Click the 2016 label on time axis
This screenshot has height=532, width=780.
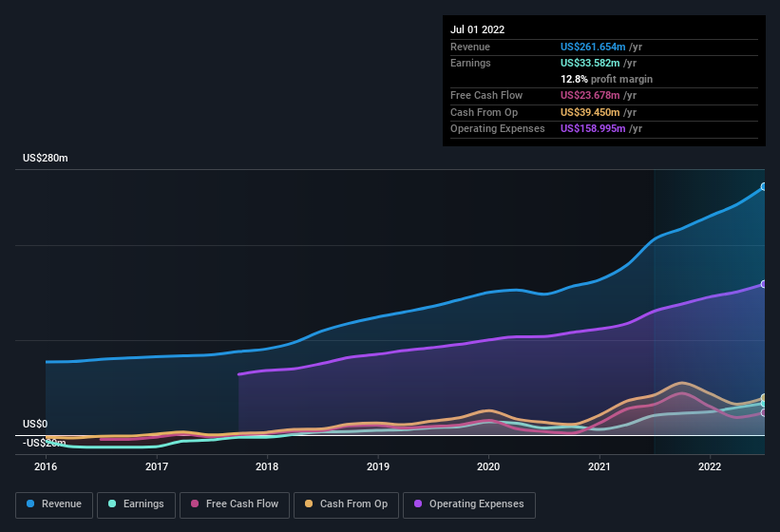pos(47,467)
